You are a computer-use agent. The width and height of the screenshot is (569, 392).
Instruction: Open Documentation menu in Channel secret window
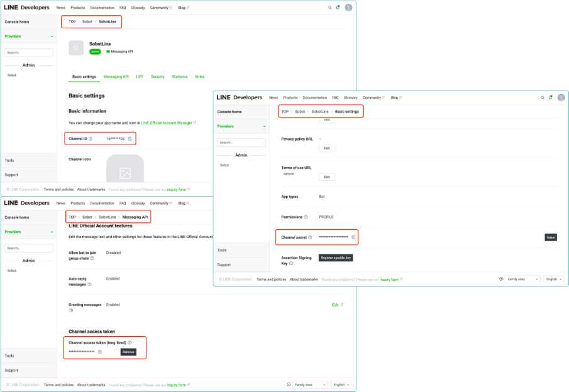pyautogui.click(x=315, y=98)
